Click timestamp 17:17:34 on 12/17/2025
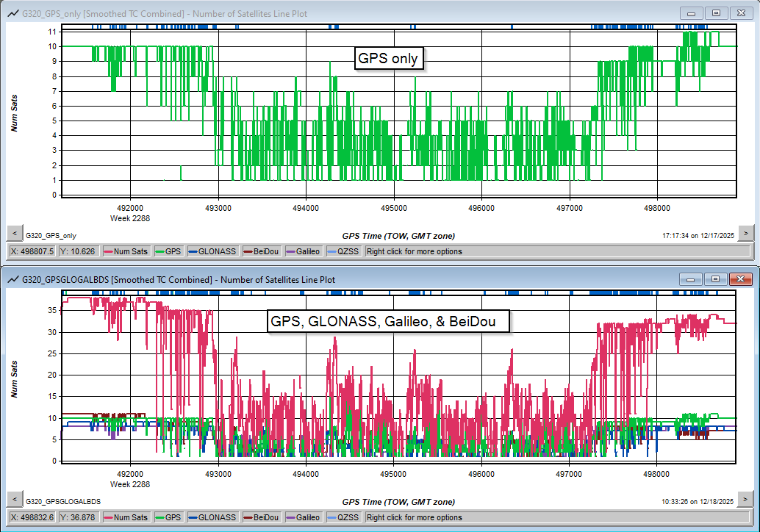This screenshot has height=532, width=760. 698,235
